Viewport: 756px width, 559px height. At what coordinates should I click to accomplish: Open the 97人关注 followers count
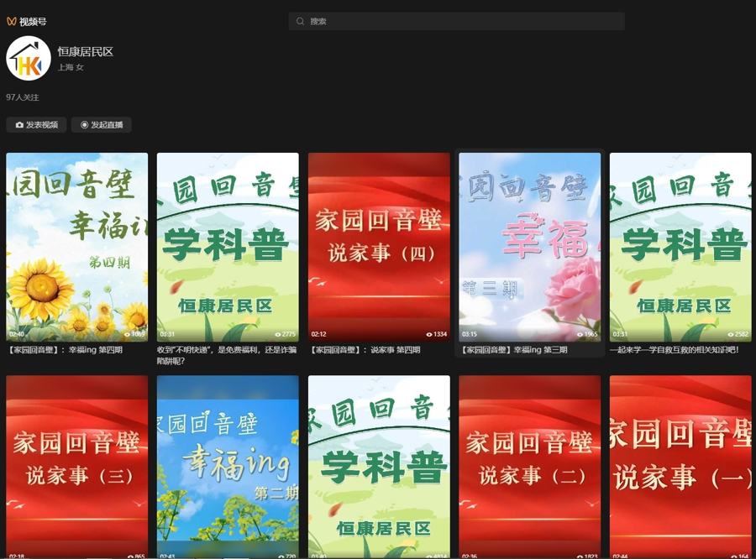pyautogui.click(x=23, y=97)
